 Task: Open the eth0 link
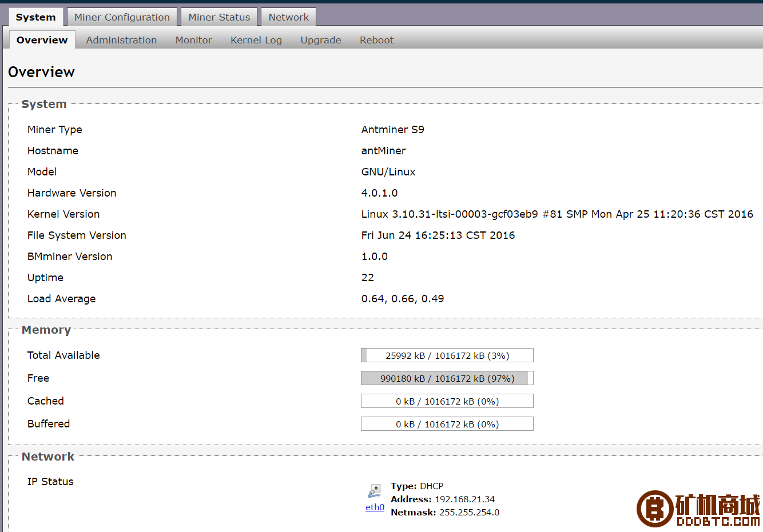pyautogui.click(x=375, y=507)
